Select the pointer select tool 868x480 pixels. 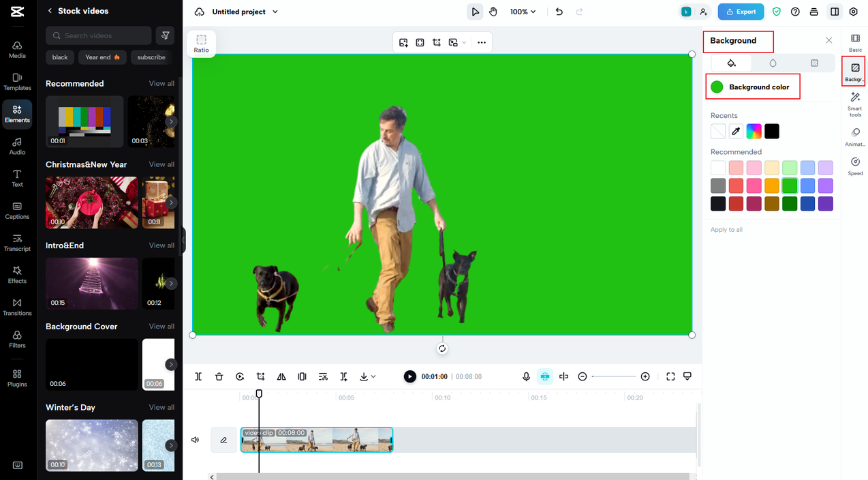tap(475, 12)
